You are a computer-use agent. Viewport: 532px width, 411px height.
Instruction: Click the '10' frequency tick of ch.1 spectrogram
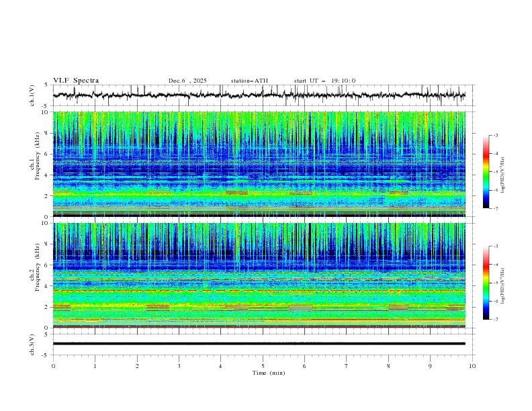pos(46,112)
